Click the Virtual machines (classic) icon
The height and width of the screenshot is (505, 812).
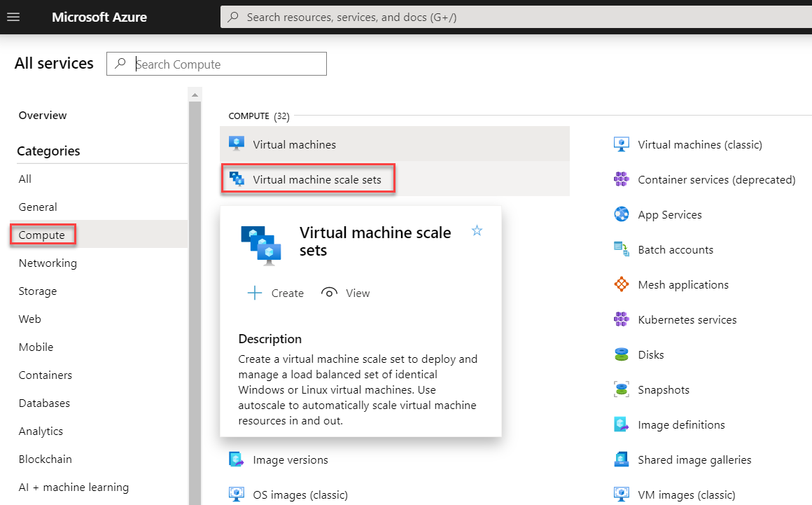622,144
